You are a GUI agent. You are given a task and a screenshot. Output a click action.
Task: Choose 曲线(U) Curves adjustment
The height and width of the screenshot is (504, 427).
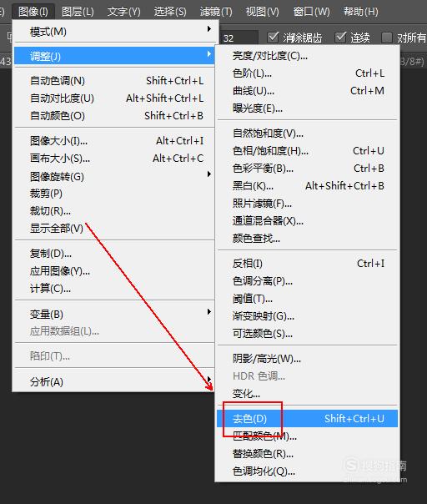click(x=307, y=91)
